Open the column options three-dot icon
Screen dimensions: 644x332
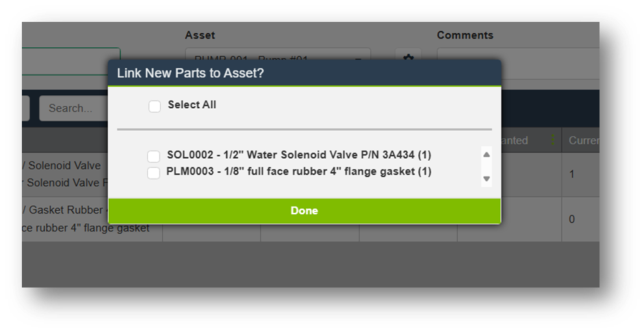tap(553, 140)
